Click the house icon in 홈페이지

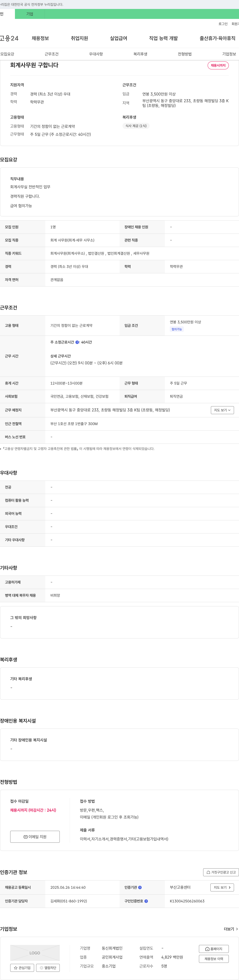click(207, 949)
